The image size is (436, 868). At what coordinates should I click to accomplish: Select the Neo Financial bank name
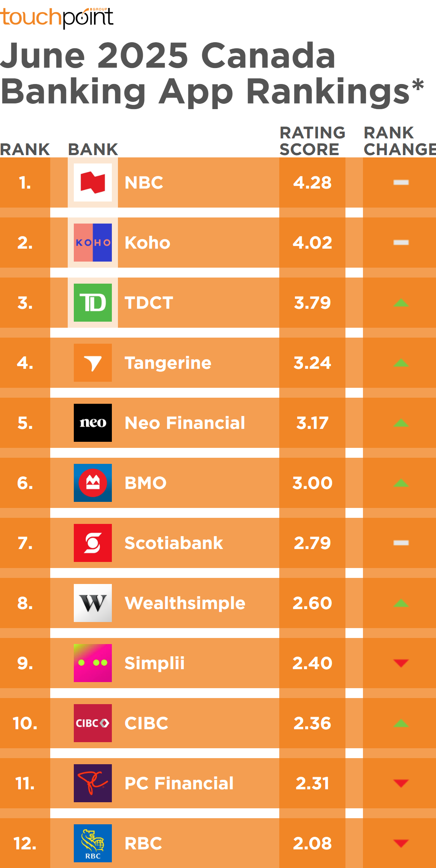coord(185,423)
